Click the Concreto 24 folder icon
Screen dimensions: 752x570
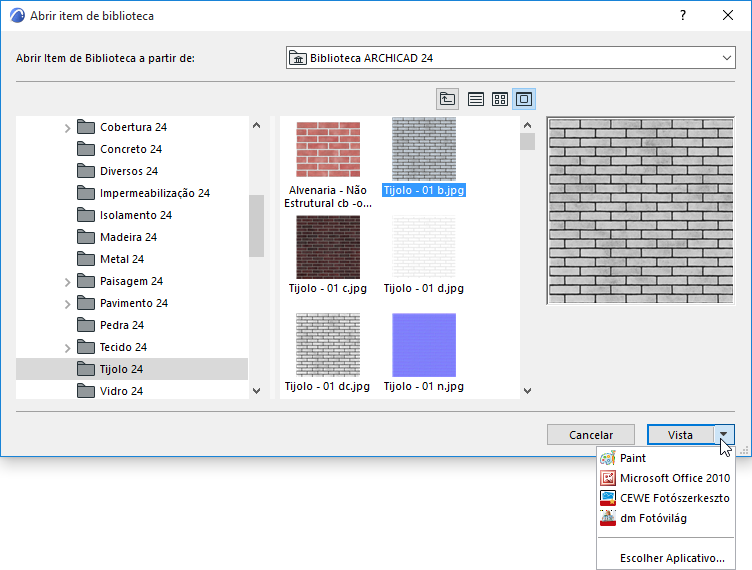click(x=86, y=149)
